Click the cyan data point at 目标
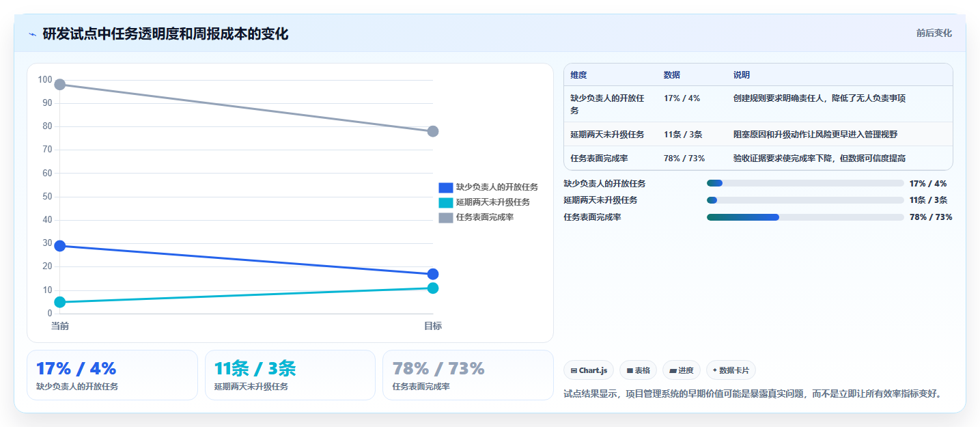 pos(433,288)
